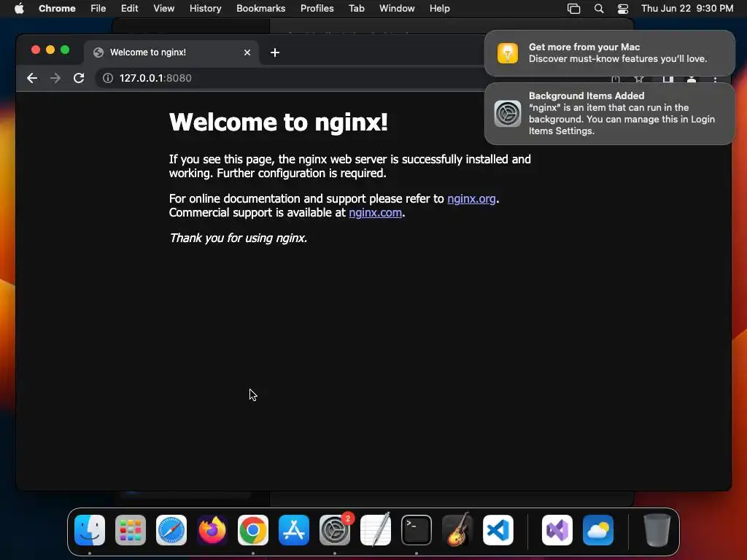Viewport: 747px width, 560px height.
Task: Open Finder from the Dock
Action: pyautogui.click(x=90, y=530)
